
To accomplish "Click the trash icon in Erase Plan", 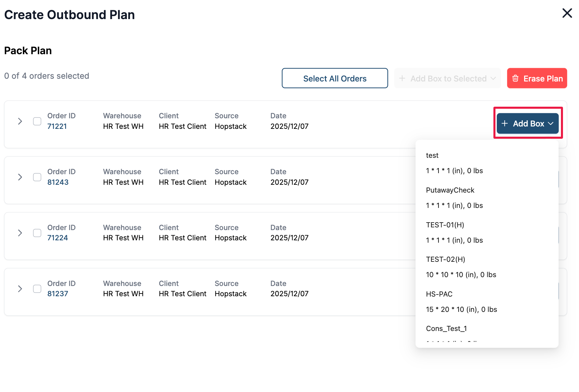I will pyautogui.click(x=516, y=78).
